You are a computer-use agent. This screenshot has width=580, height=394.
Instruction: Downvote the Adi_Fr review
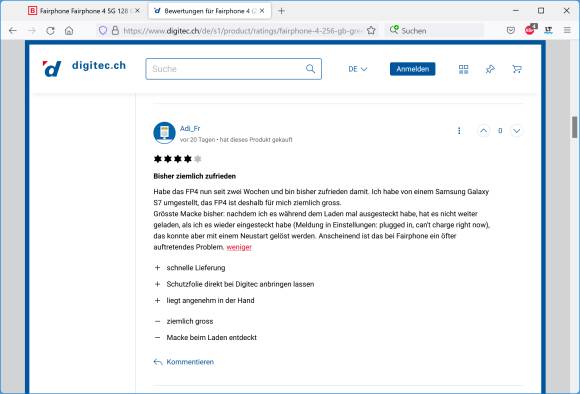point(517,131)
